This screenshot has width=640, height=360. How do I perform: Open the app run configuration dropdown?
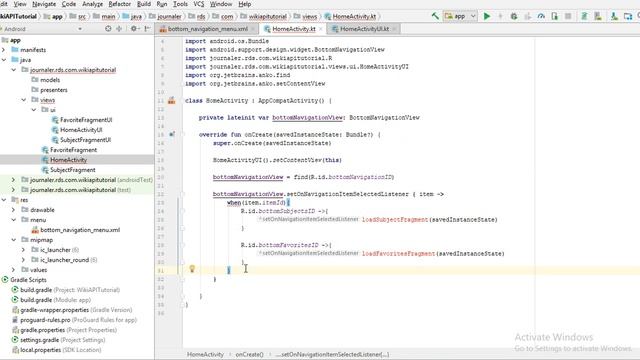pos(460,16)
